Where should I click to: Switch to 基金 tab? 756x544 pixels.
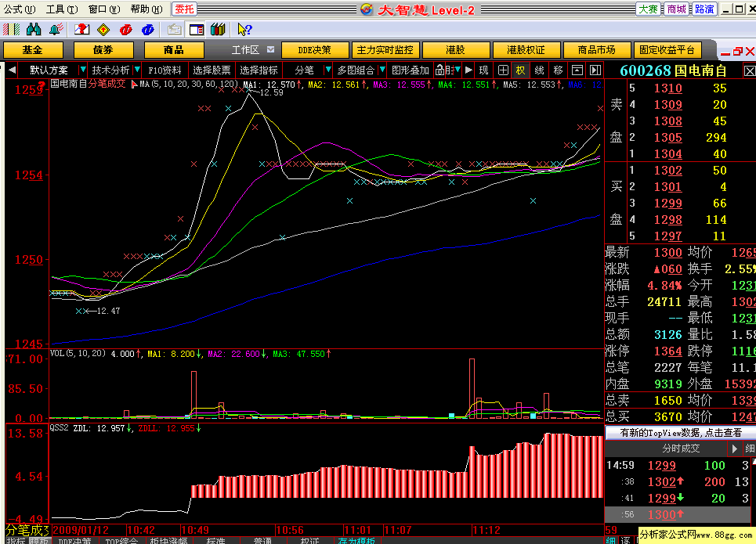[33, 50]
